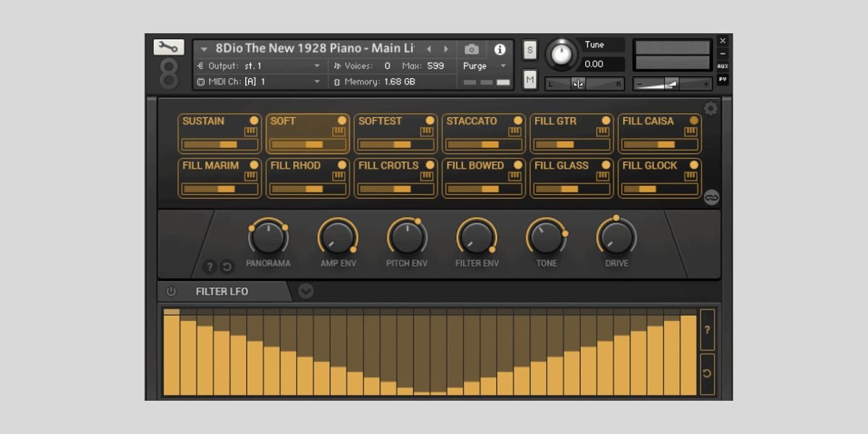Toggle the SOFT layer on/off dot
The width and height of the screenshot is (868, 434).
(342, 121)
